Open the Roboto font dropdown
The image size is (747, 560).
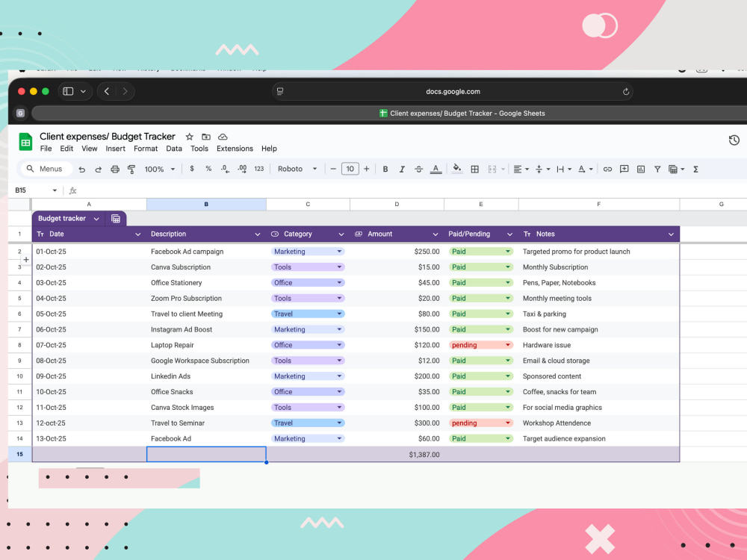point(297,169)
